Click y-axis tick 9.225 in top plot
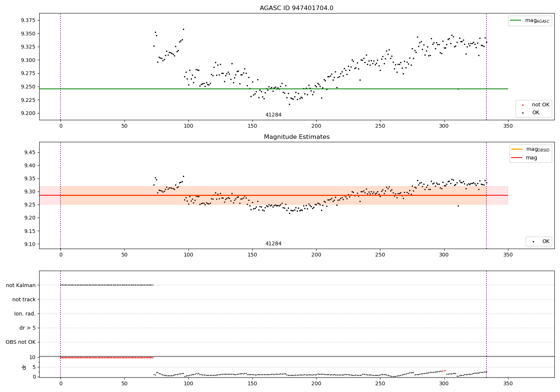Viewport: 560px width, 392px height. [x=28, y=100]
